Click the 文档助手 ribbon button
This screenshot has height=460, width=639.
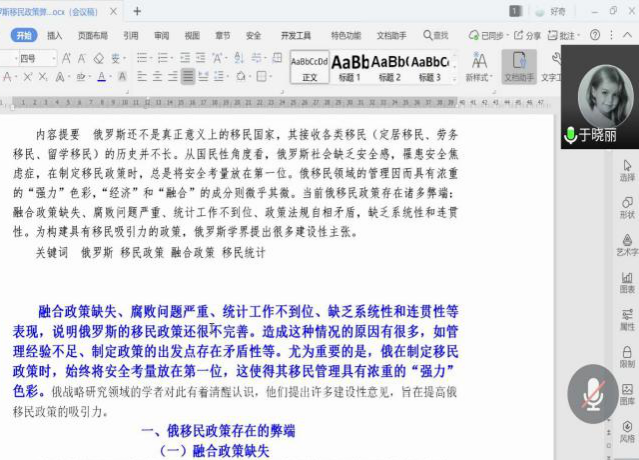click(519, 67)
